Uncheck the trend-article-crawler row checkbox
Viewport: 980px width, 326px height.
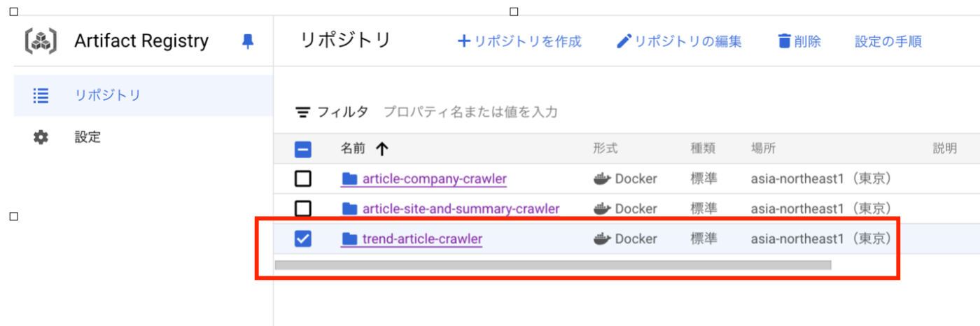point(302,239)
